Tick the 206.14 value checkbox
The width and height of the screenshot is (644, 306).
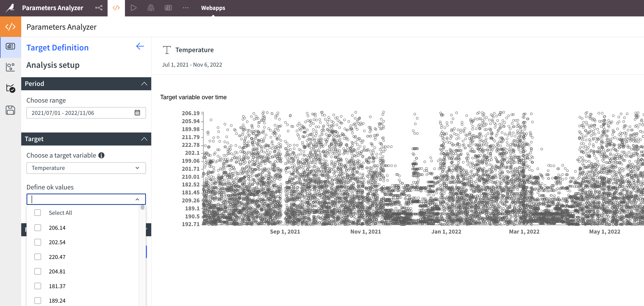[x=38, y=228]
